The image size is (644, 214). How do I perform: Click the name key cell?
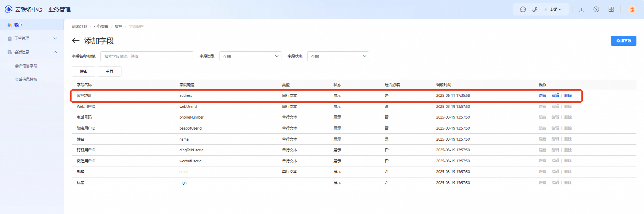pyautogui.click(x=184, y=139)
